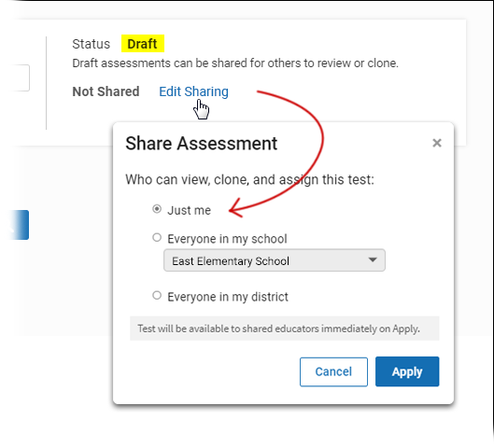Click the Not Shared status text
Screen dimensions: 494x448
[106, 91]
